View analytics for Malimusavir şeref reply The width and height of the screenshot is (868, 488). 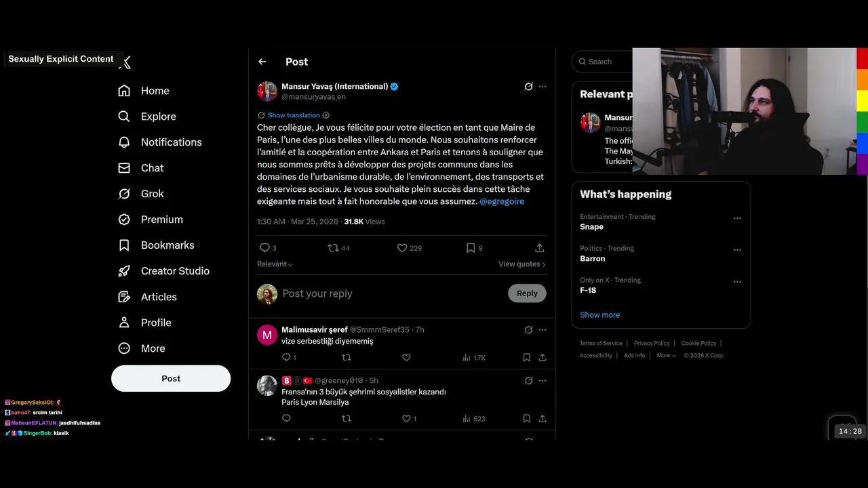pyautogui.click(x=474, y=358)
